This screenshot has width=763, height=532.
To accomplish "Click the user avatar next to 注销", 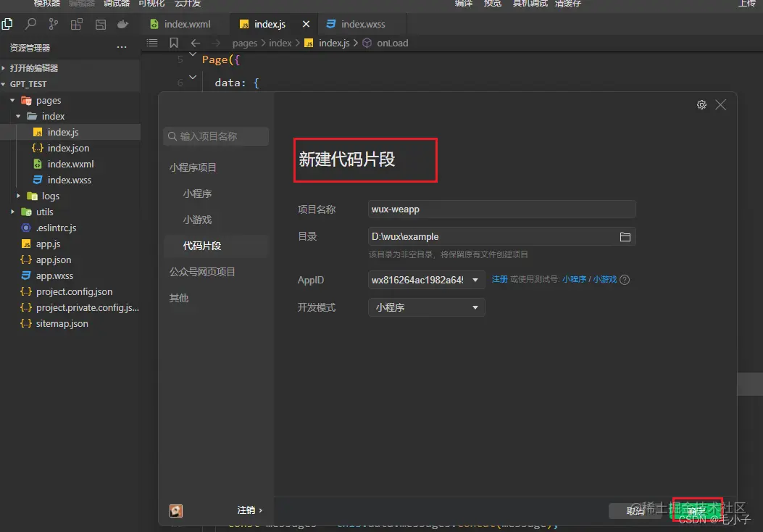I will point(175,510).
